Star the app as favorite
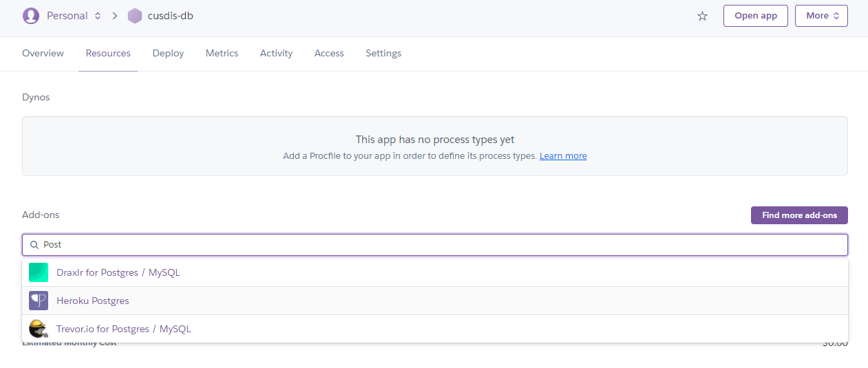The image size is (868, 368). (702, 16)
